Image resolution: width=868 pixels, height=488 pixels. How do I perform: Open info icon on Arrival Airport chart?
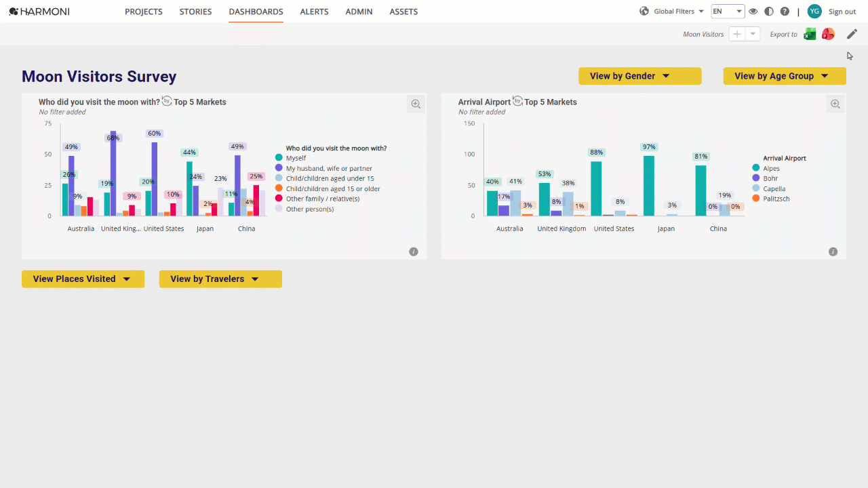pos(833,251)
